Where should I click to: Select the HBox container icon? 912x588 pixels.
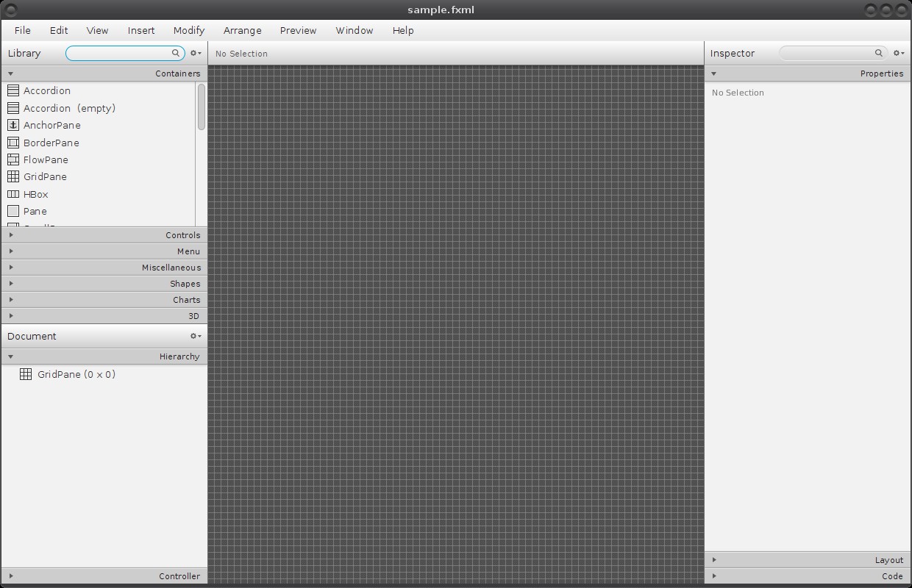13,194
